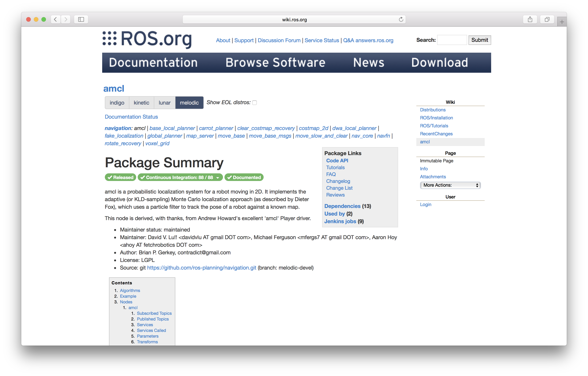Open the voxel_grid package link
This screenshot has width=588, height=376.
pyautogui.click(x=157, y=143)
